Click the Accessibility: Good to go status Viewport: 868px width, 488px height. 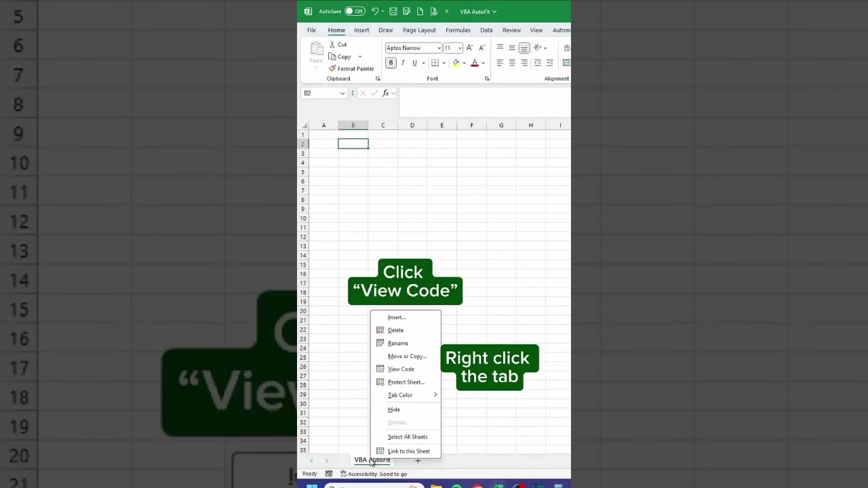pyautogui.click(x=374, y=474)
